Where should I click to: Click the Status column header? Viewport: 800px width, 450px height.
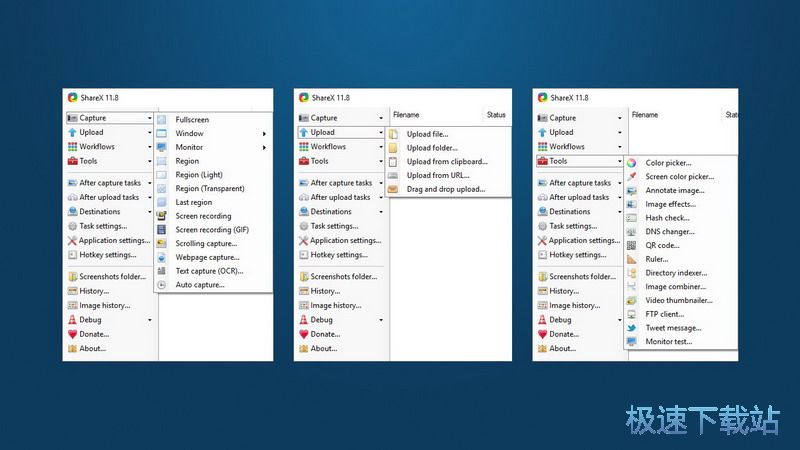point(496,115)
